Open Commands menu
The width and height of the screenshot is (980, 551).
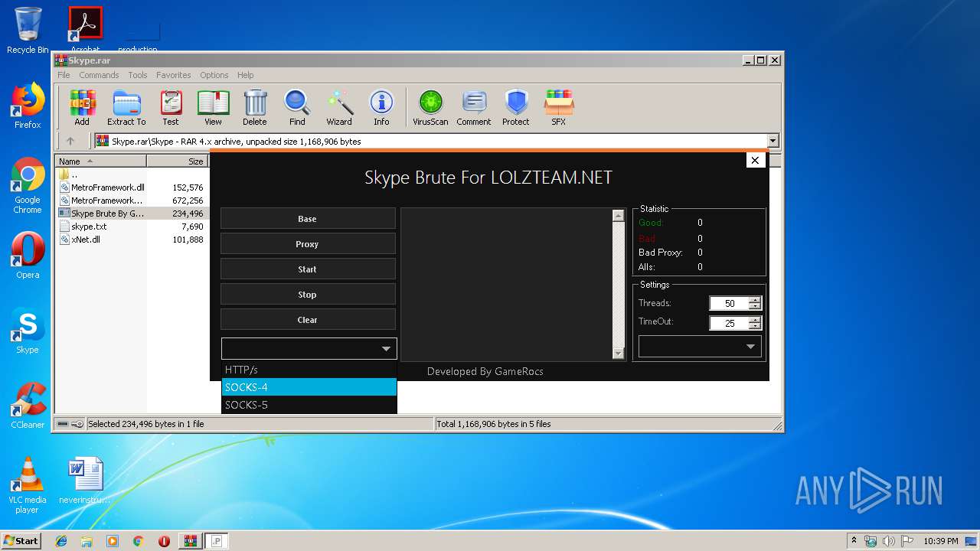pos(99,75)
